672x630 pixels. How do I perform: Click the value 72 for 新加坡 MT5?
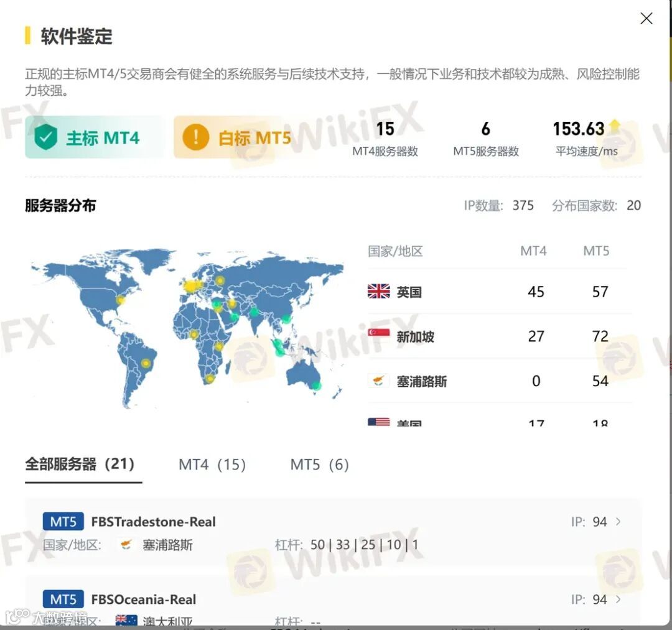(x=600, y=336)
